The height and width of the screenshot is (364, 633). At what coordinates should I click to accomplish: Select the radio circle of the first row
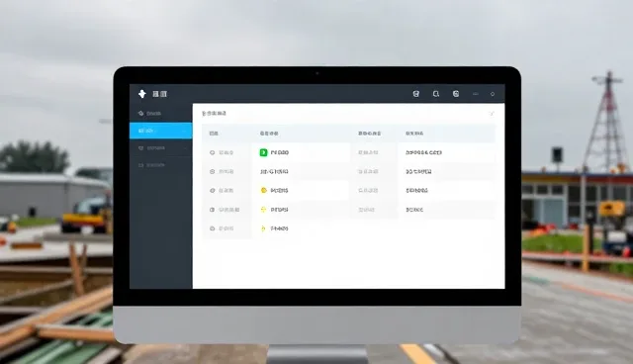tap(213, 152)
